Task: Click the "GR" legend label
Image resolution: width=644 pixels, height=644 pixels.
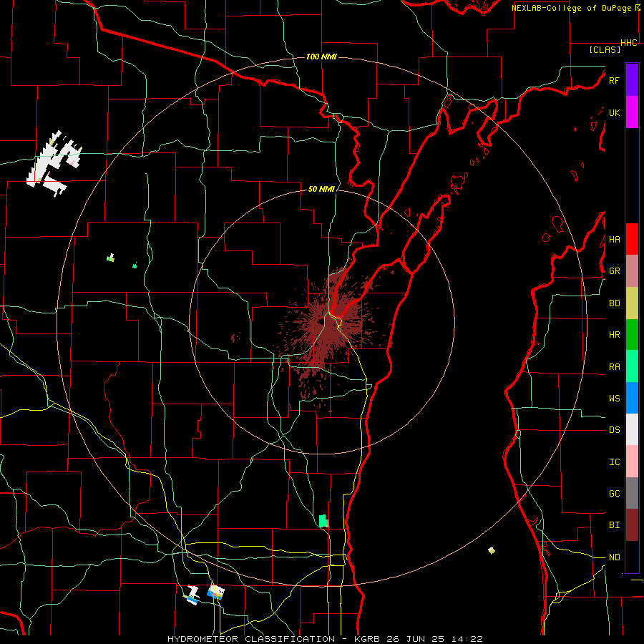Action: click(x=614, y=271)
